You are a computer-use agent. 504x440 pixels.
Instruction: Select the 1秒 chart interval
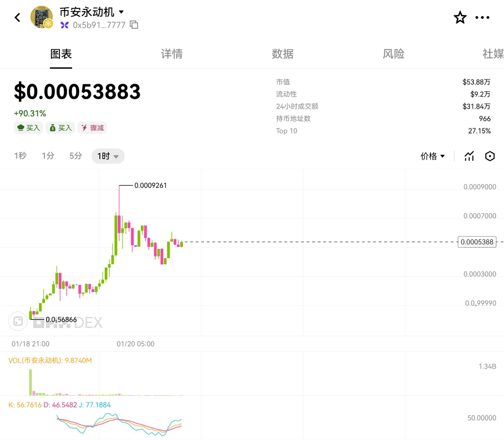pyautogui.click(x=21, y=156)
